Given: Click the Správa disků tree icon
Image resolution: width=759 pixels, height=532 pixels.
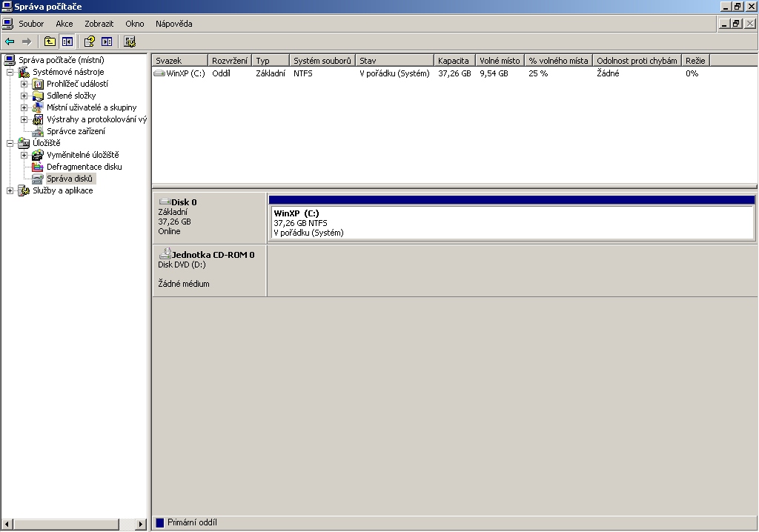Looking at the screenshot, I should click(38, 179).
